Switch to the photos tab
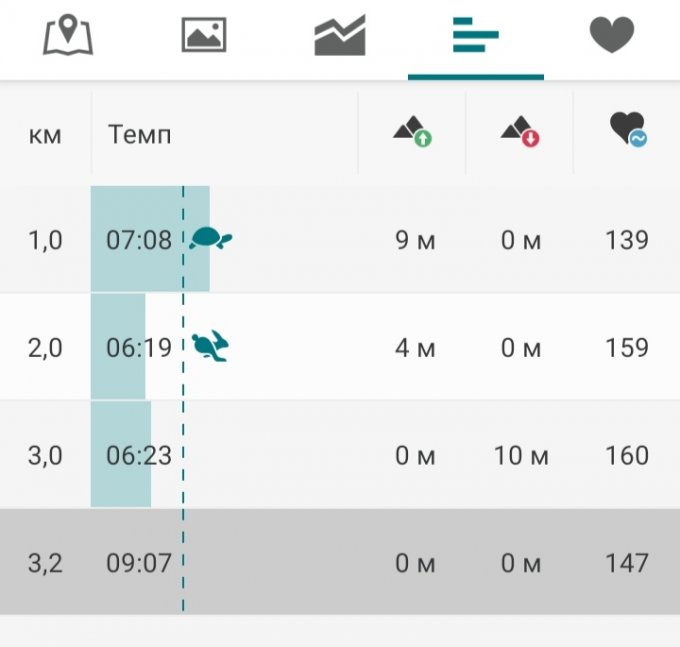This screenshot has width=680, height=647. 204,36
